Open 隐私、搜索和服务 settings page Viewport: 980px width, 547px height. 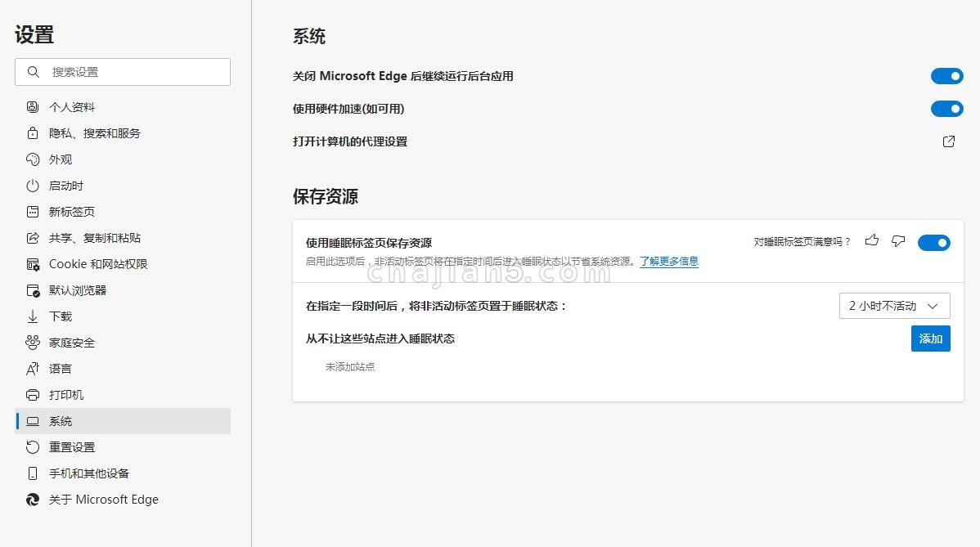coord(123,133)
